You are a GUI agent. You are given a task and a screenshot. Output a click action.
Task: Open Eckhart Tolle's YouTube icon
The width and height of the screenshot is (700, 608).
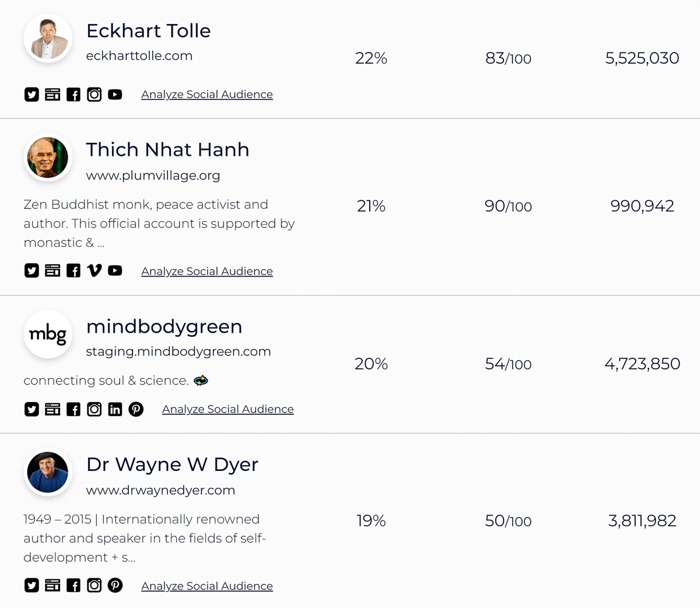click(115, 95)
